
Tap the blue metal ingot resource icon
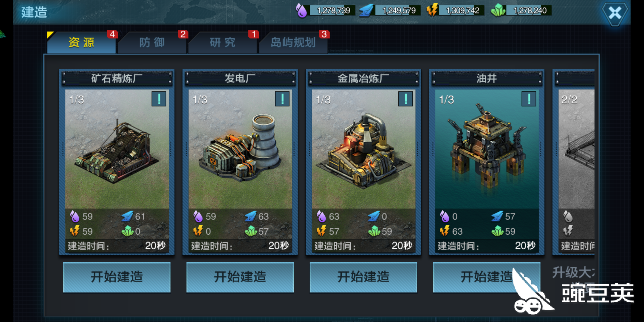366,11
